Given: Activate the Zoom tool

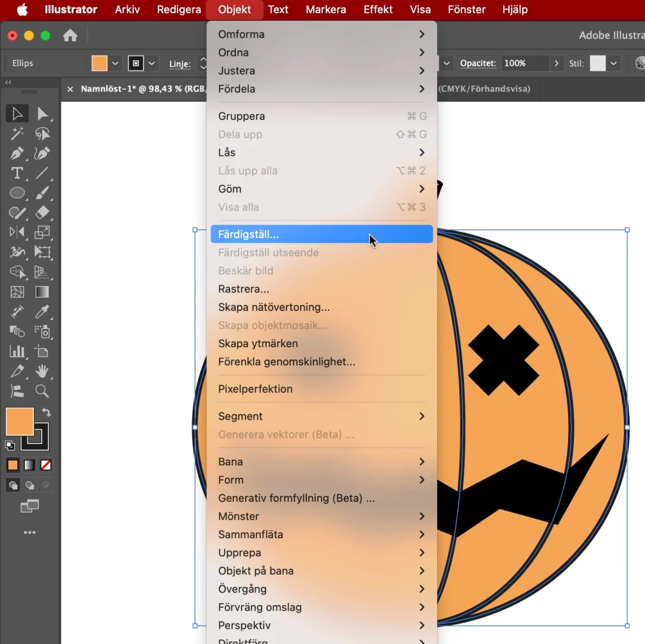Looking at the screenshot, I should click(x=42, y=391).
